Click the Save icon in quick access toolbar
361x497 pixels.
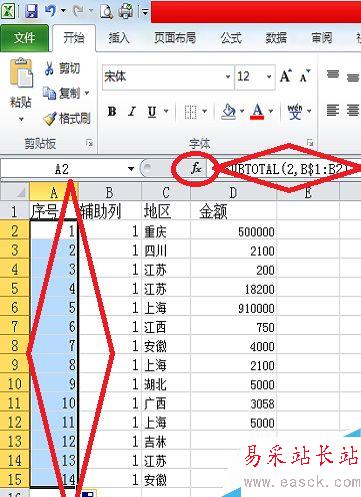tap(31, 11)
